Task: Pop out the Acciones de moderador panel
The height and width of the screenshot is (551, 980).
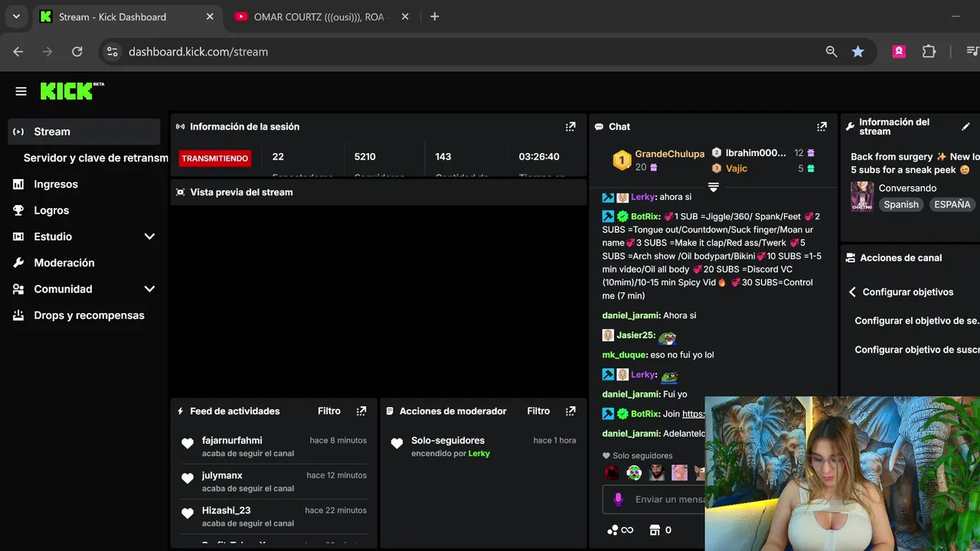Action: click(570, 411)
